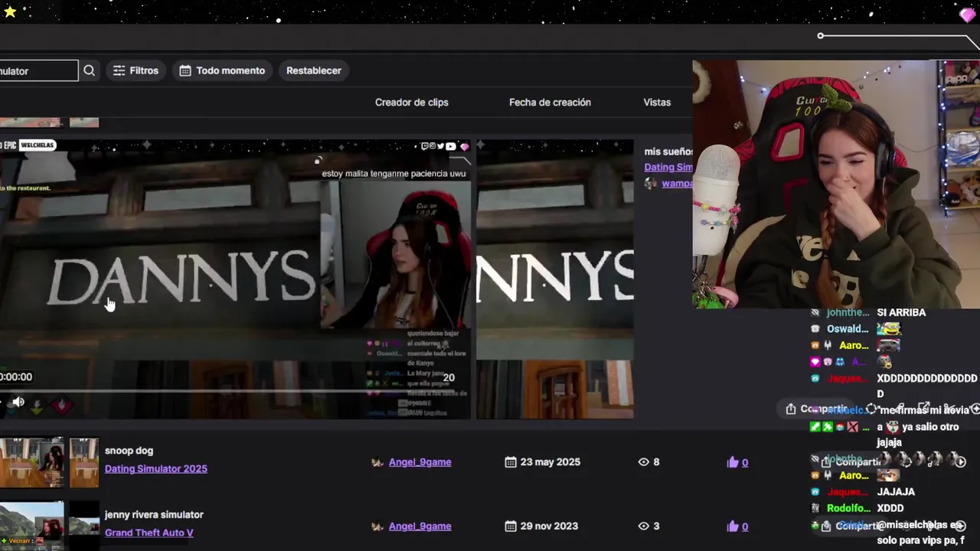Click the second DANNYS vertical clip preview
Screen dimensions: 980x551
tap(555, 279)
